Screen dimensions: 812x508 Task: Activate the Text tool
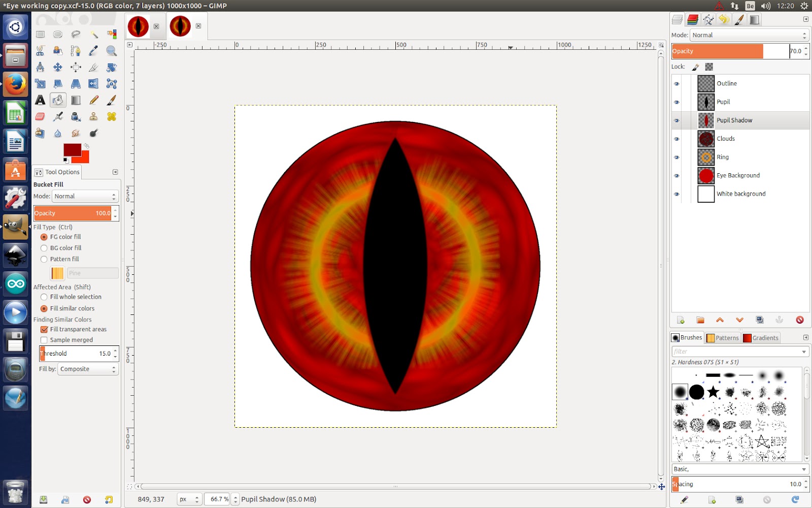point(40,100)
